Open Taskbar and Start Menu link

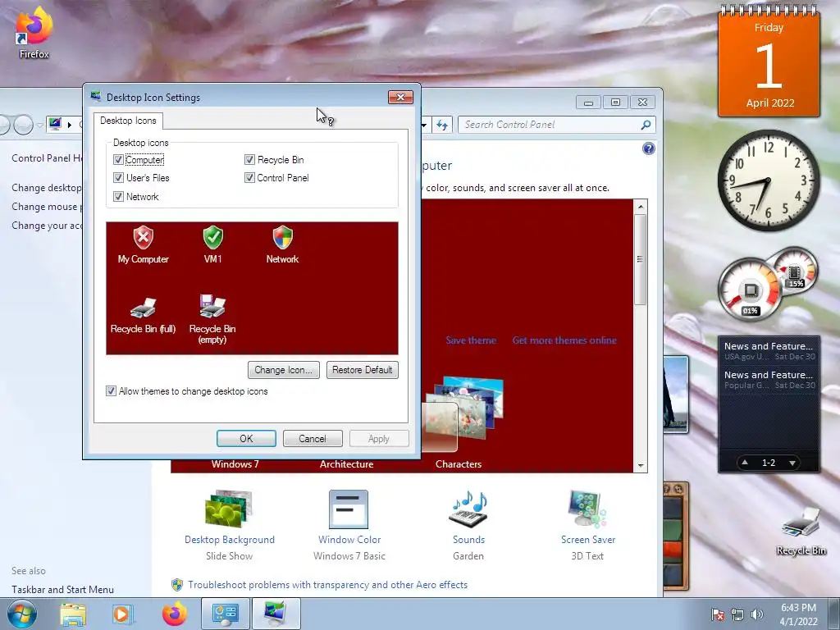tap(62, 589)
